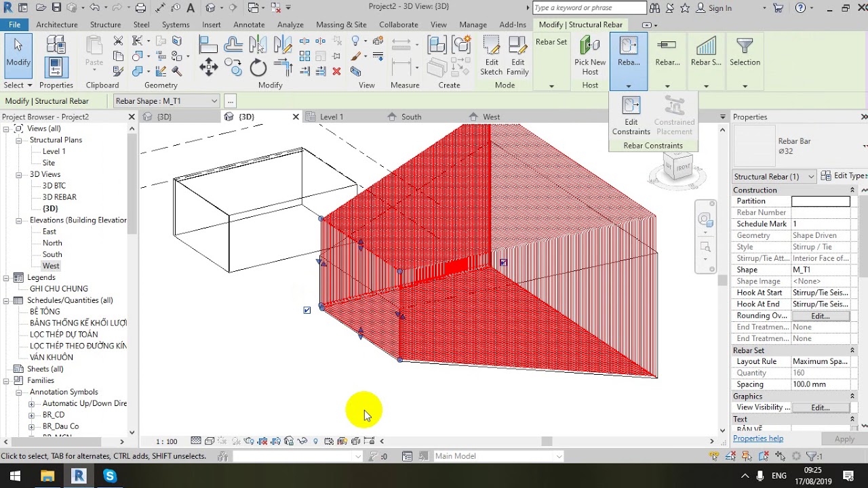Click the Autodesk App Store cart icon

tap(778, 8)
